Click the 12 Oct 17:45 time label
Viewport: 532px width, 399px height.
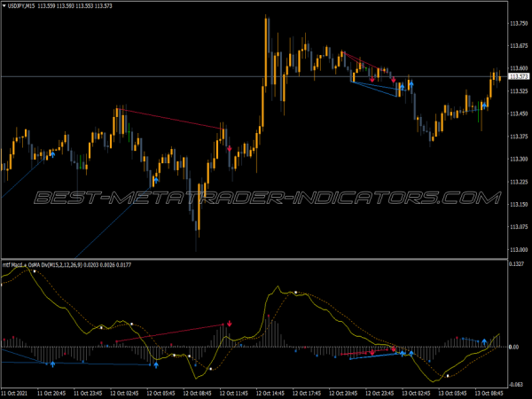point(307,393)
